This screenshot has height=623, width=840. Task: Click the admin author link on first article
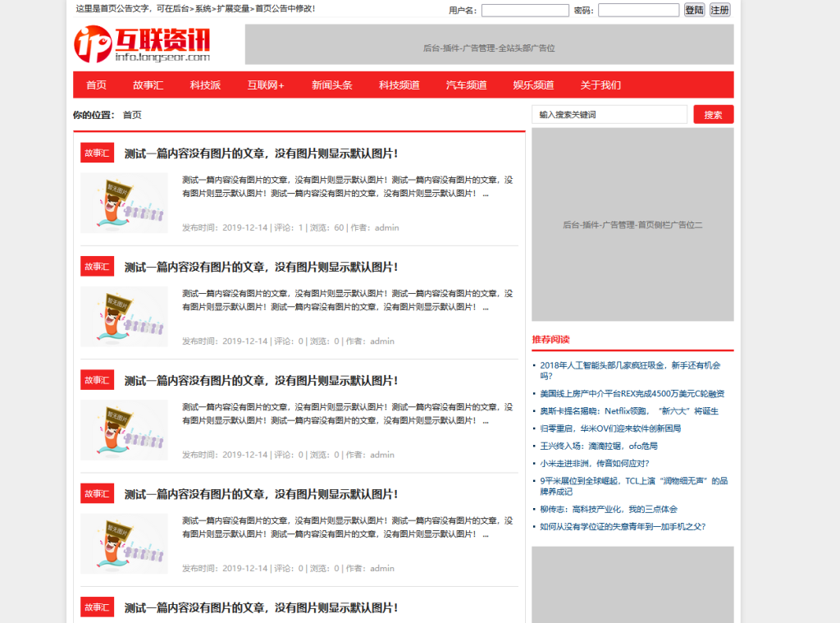click(x=386, y=227)
